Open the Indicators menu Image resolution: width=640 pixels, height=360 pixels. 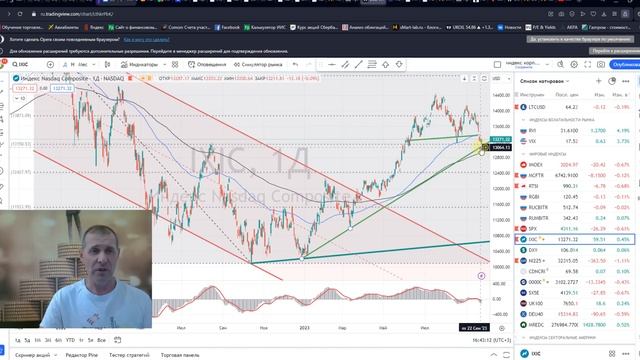[140, 64]
